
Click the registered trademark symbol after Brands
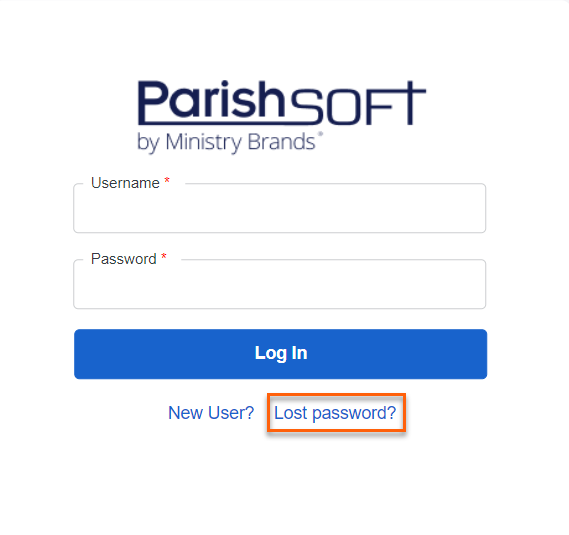click(x=320, y=134)
